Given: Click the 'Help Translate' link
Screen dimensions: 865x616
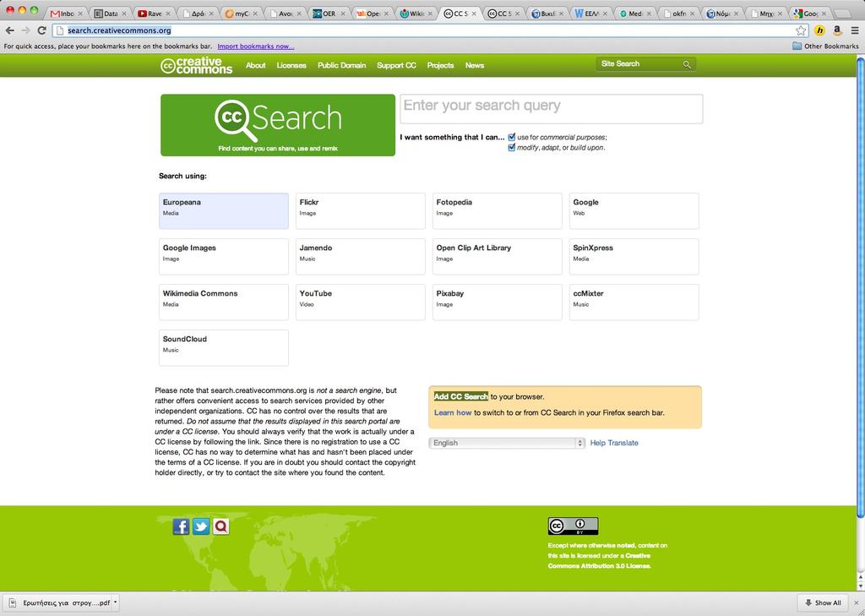Looking at the screenshot, I should point(614,443).
